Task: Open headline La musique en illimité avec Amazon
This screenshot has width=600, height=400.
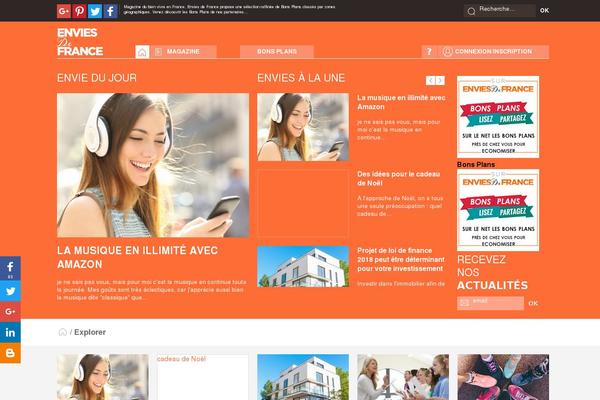Action: click(137, 257)
